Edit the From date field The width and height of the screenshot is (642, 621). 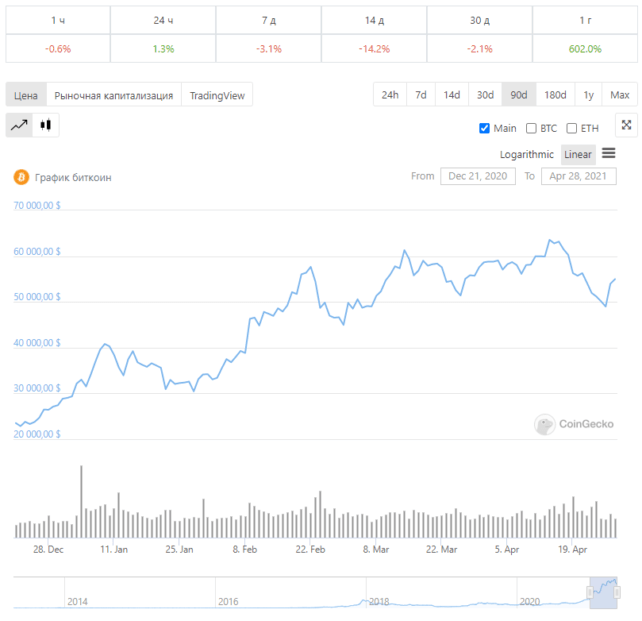pos(477,176)
